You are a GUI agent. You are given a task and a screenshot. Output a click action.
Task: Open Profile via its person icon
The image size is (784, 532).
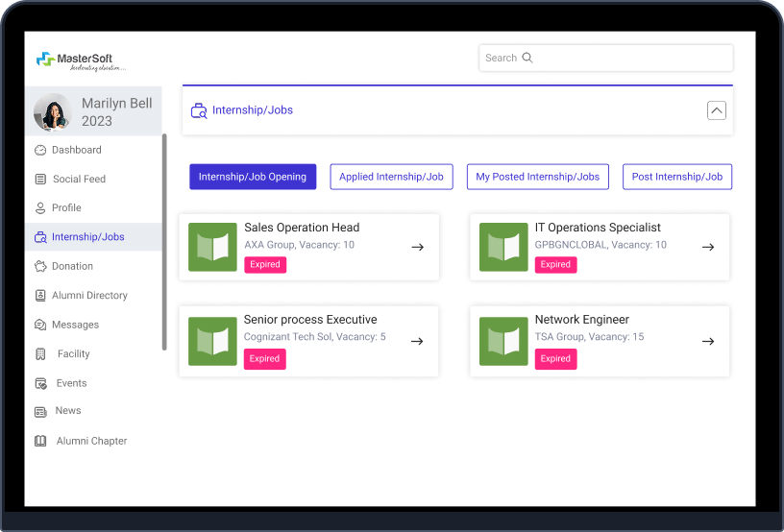pyautogui.click(x=40, y=207)
